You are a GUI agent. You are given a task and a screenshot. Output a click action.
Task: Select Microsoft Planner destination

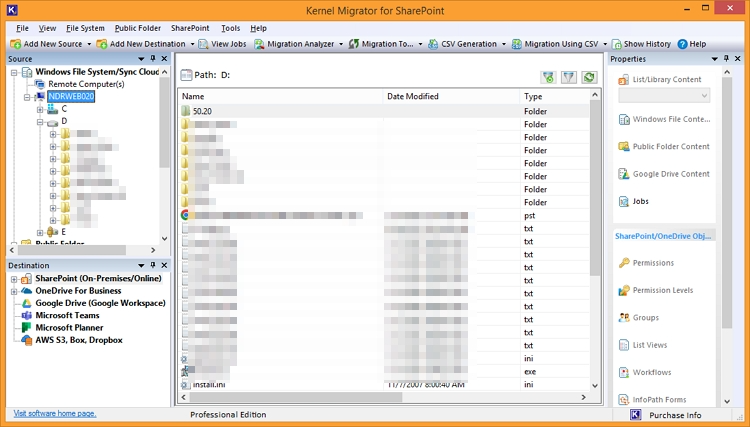[69, 328]
